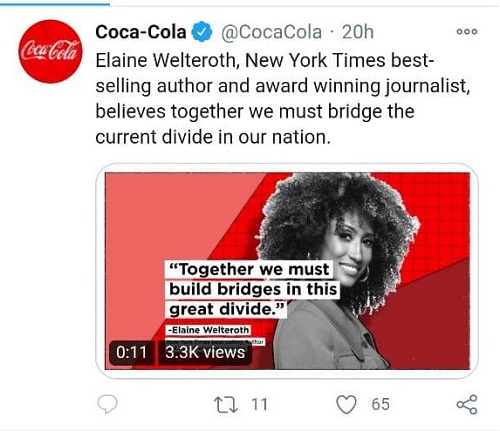This screenshot has width=500, height=431.
Task: Open the three-dot more options menu
Action: point(467,31)
